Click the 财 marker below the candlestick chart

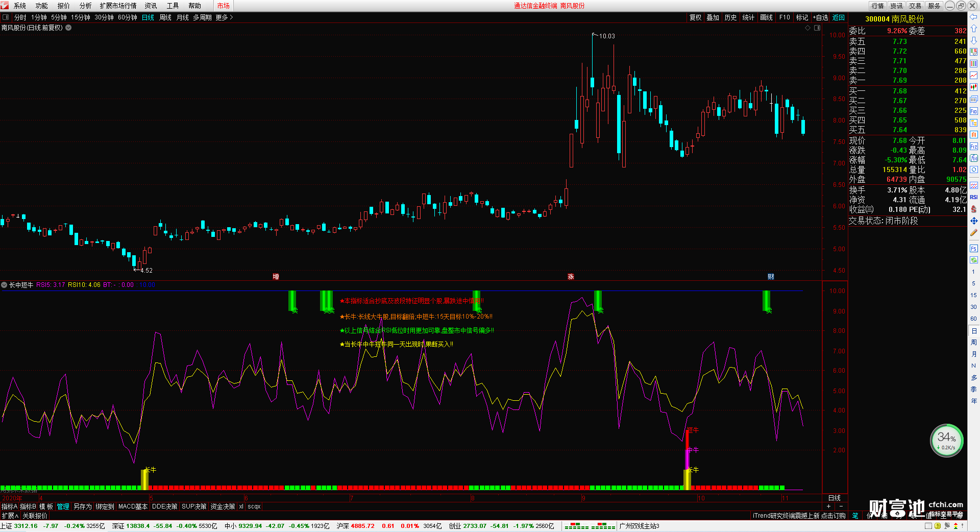771,277
